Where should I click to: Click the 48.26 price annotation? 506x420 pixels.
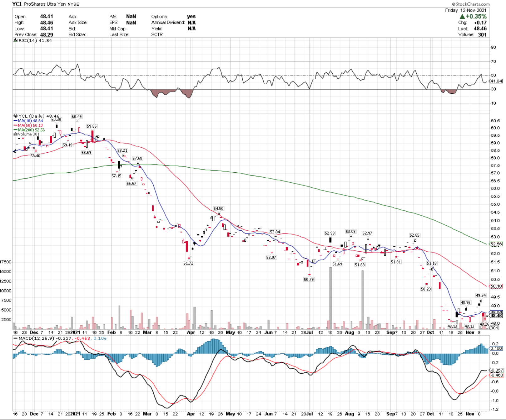[484, 324]
